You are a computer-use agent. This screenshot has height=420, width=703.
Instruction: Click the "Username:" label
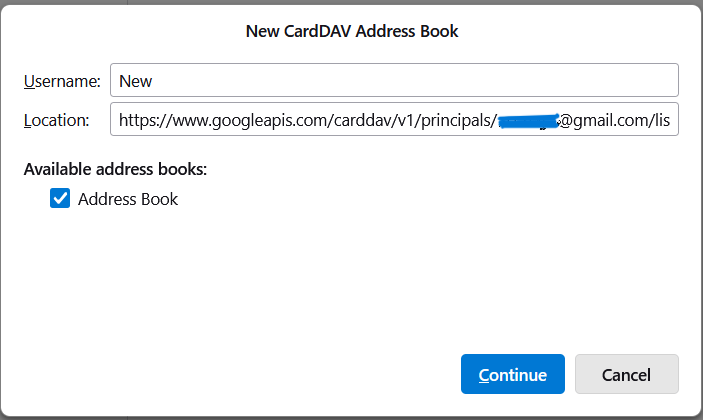(62, 80)
